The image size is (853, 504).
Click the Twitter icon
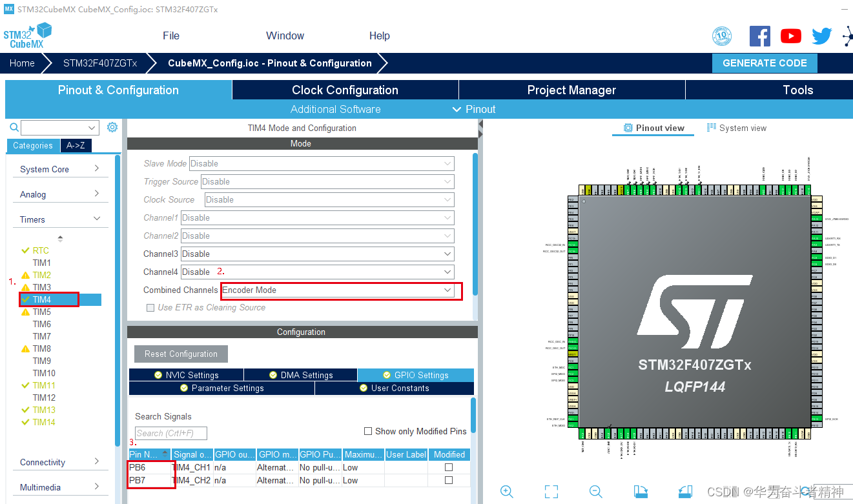pyautogui.click(x=821, y=35)
